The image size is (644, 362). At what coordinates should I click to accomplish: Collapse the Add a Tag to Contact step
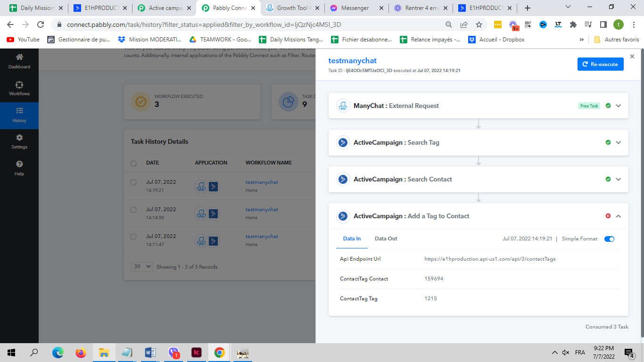[x=619, y=216]
